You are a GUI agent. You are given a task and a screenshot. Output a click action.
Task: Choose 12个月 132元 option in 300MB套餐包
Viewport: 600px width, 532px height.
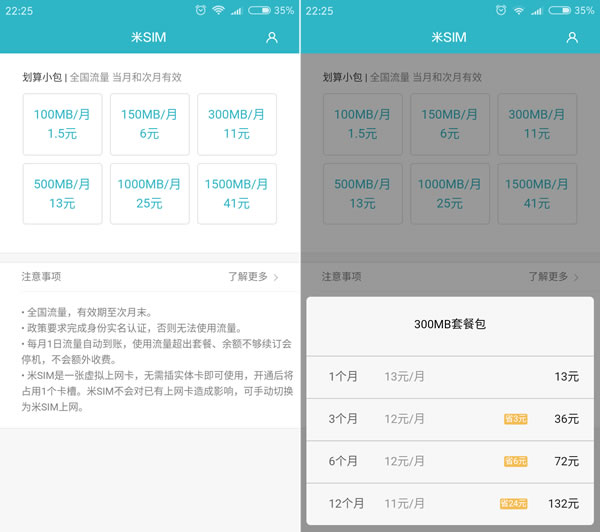coord(450,504)
